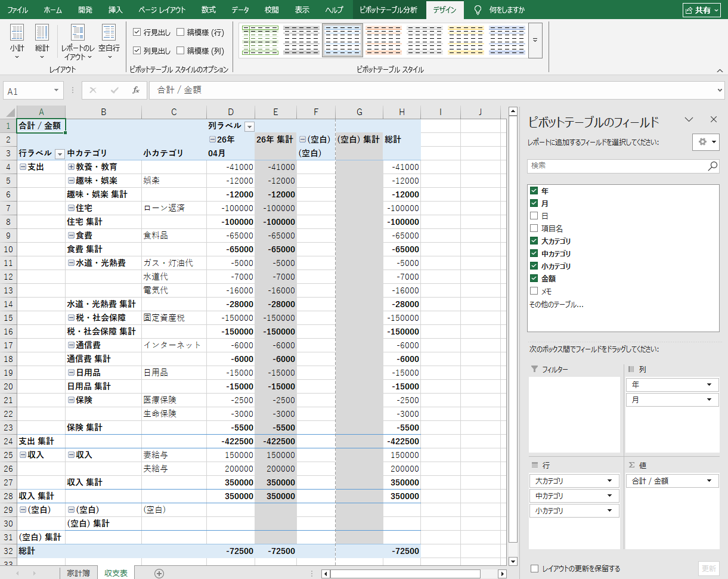Open the 合計 / 金額 value field dropdown
Viewport: 728px width, 579px height.
tap(709, 481)
